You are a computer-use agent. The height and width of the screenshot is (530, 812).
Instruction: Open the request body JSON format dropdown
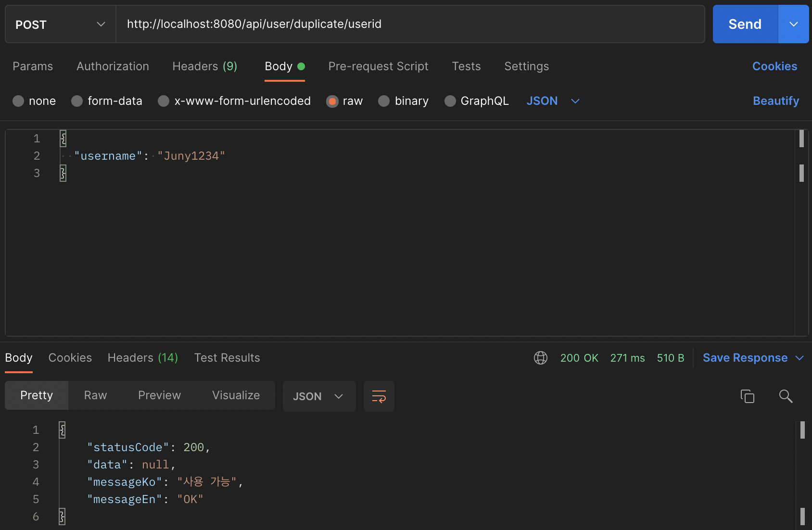[x=553, y=101]
